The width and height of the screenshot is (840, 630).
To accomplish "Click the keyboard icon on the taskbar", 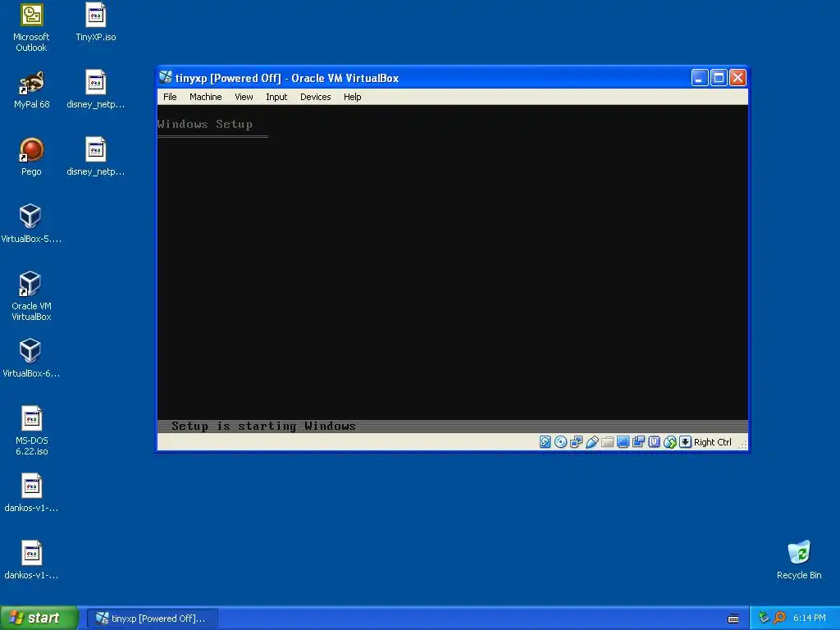I will (733, 619).
